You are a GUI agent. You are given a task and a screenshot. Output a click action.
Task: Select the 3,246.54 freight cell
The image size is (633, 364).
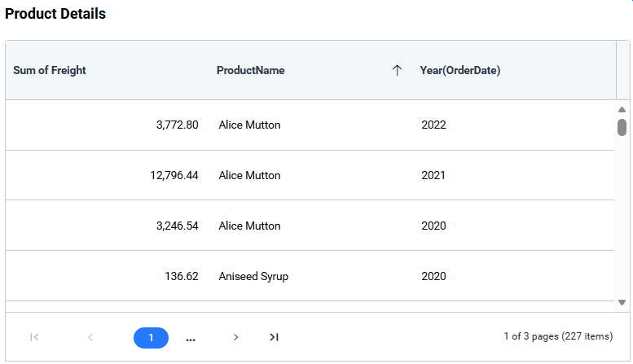pos(177,226)
